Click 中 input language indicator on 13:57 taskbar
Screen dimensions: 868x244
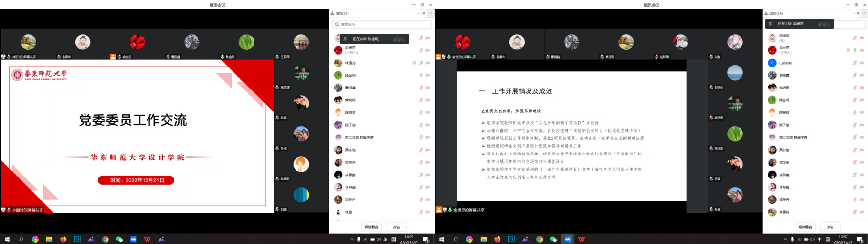(820, 239)
